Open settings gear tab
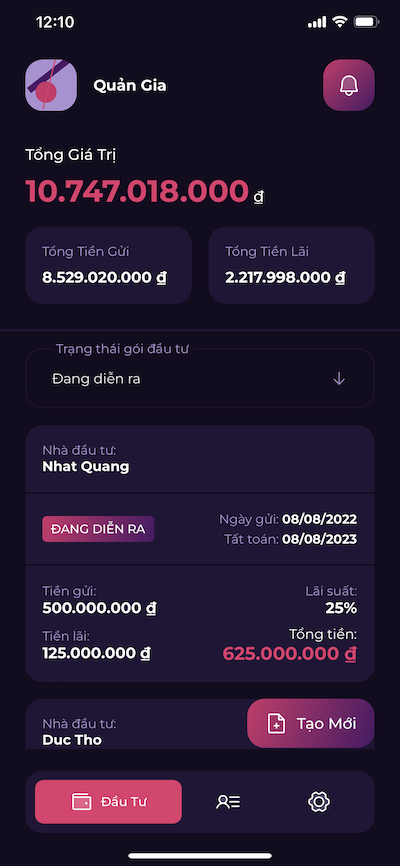Image resolution: width=400 pixels, height=866 pixels. (319, 801)
